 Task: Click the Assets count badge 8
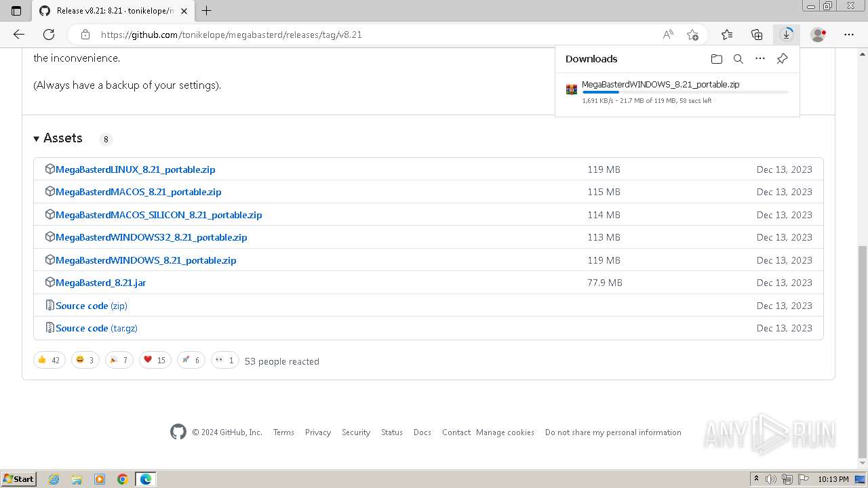point(106,140)
